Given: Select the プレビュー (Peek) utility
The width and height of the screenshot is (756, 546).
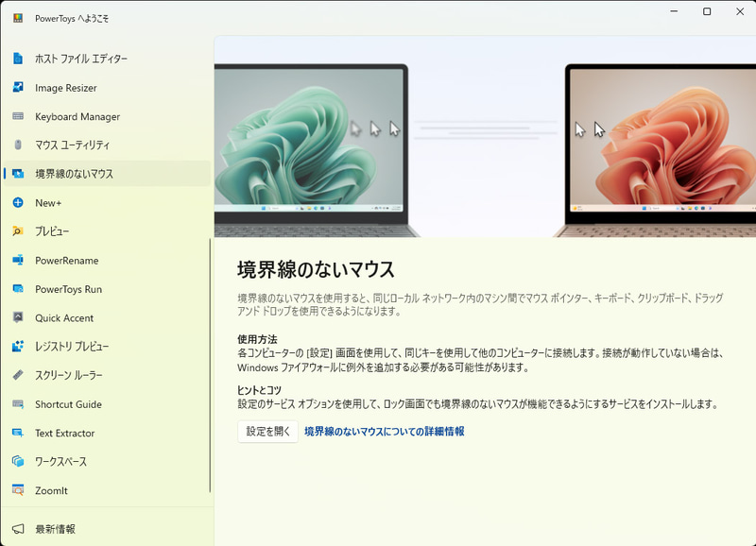Looking at the screenshot, I should pyautogui.click(x=66, y=231).
